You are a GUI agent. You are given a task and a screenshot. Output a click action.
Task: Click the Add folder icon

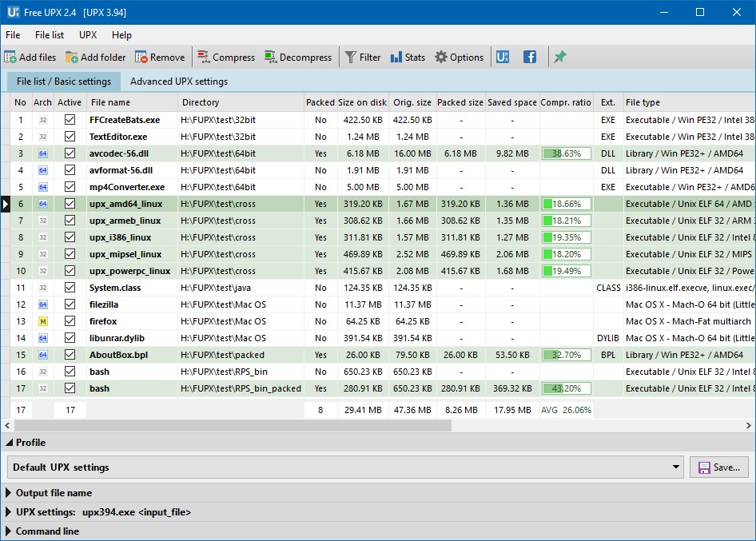click(72, 58)
